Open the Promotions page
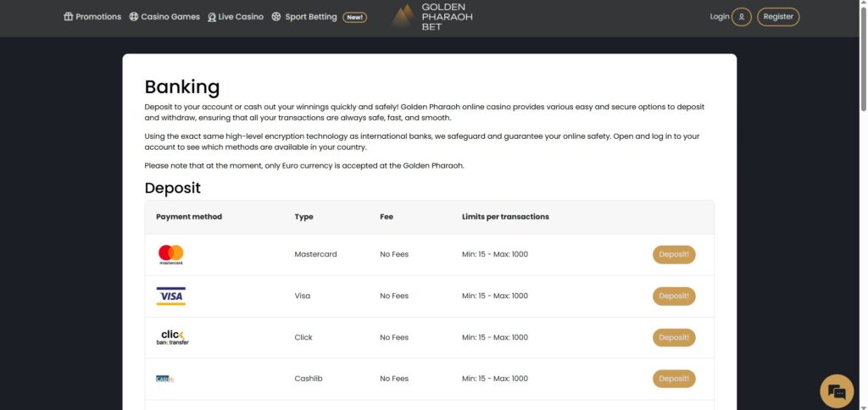868x410 pixels. pyautogui.click(x=98, y=17)
